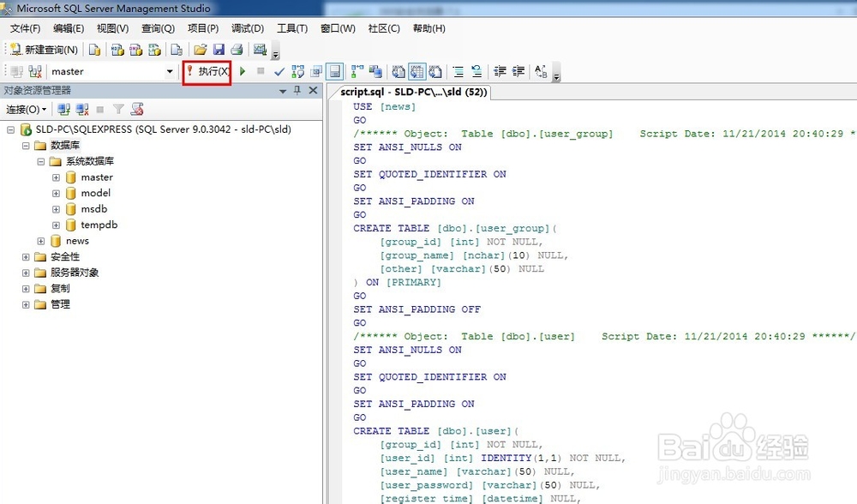Comment out the selected lines icon
The image size is (857, 504).
458,71
